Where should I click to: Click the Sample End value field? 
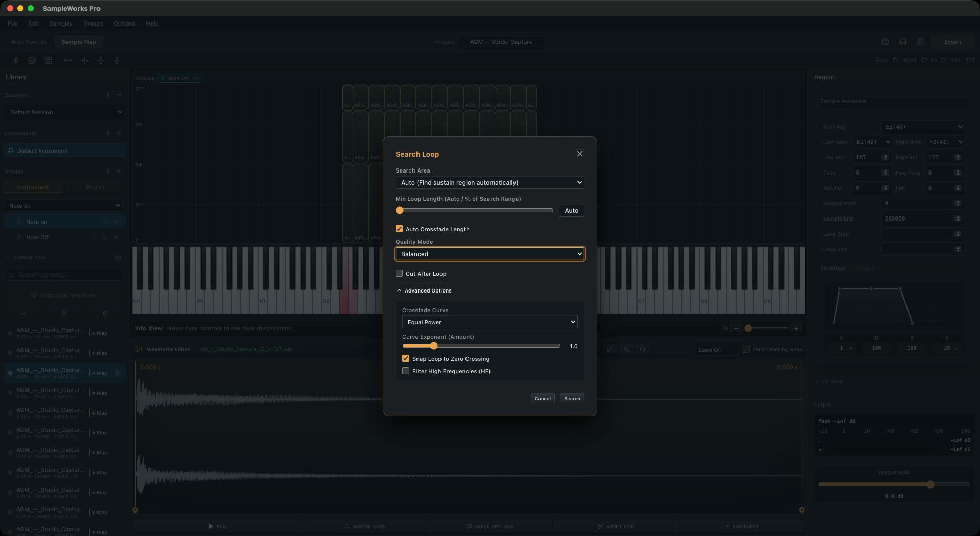(923, 218)
